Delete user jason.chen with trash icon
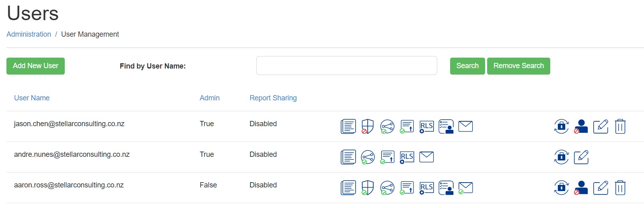This screenshot has height=208, width=644. pyautogui.click(x=620, y=127)
